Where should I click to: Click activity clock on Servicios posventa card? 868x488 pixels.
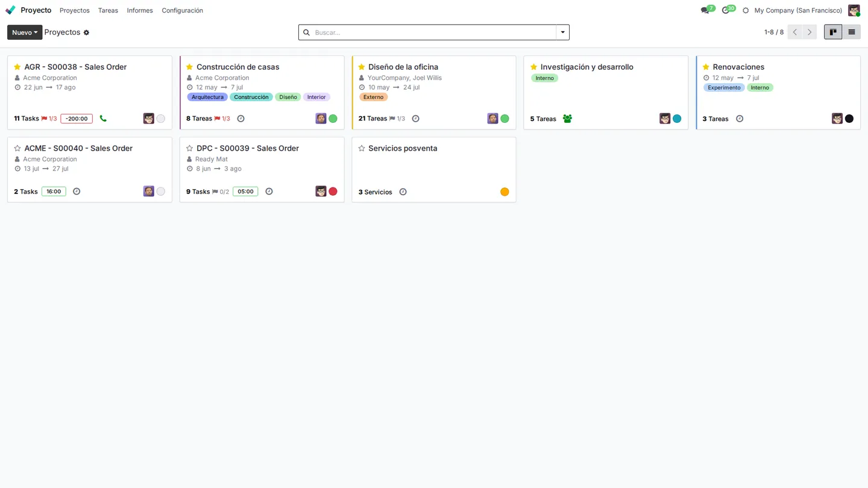click(403, 192)
